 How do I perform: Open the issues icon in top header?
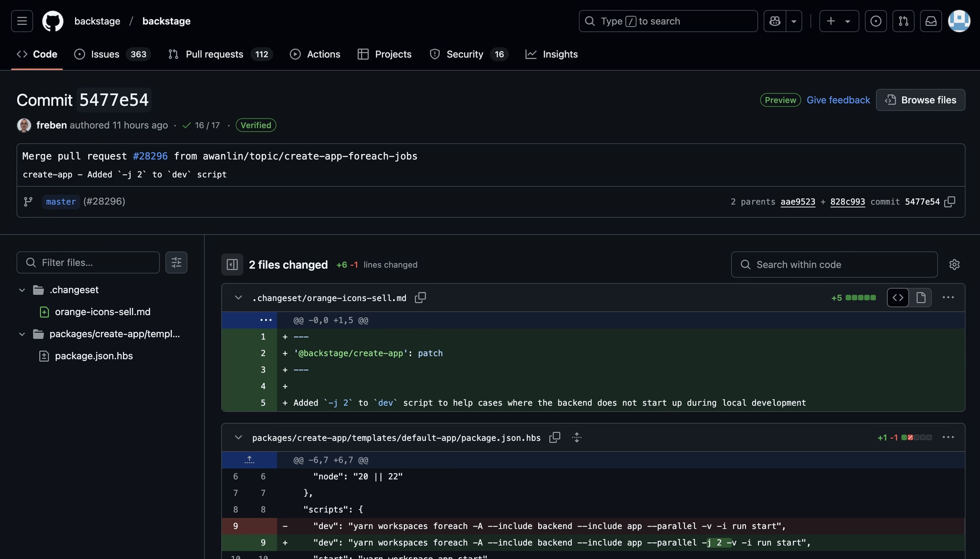[876, 21]
